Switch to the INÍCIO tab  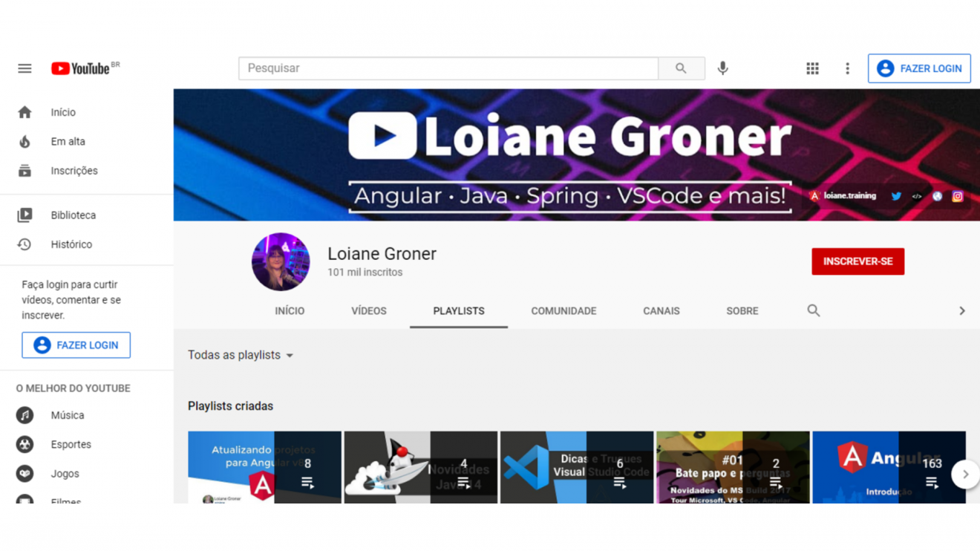290,311
